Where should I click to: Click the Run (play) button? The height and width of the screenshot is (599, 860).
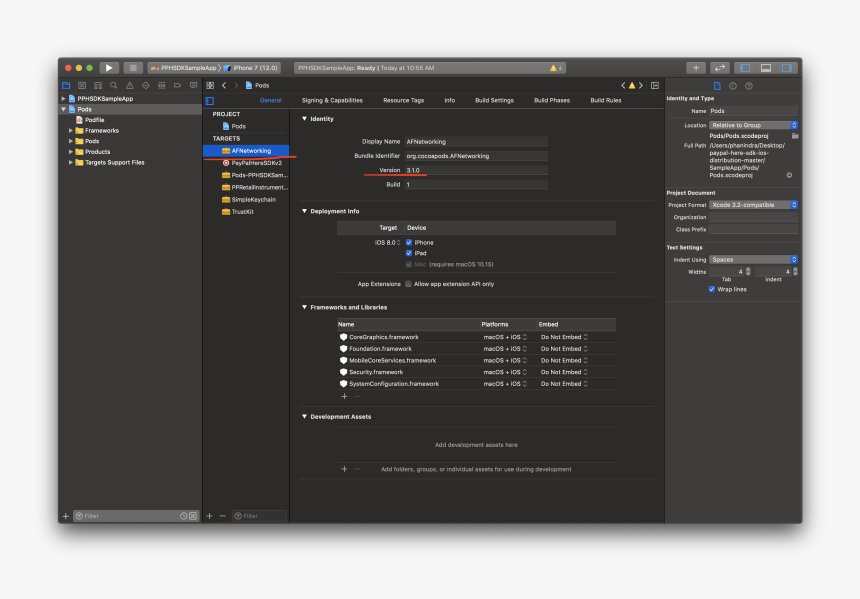tap(109, 68)
